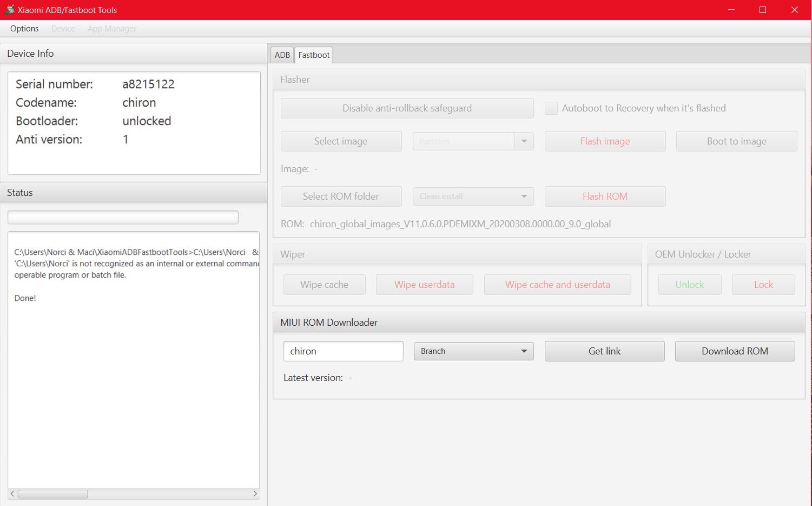The width and height of the screenshot is (812, 506).
Task: Open the App Manager menu
Action: pos(112,29)
